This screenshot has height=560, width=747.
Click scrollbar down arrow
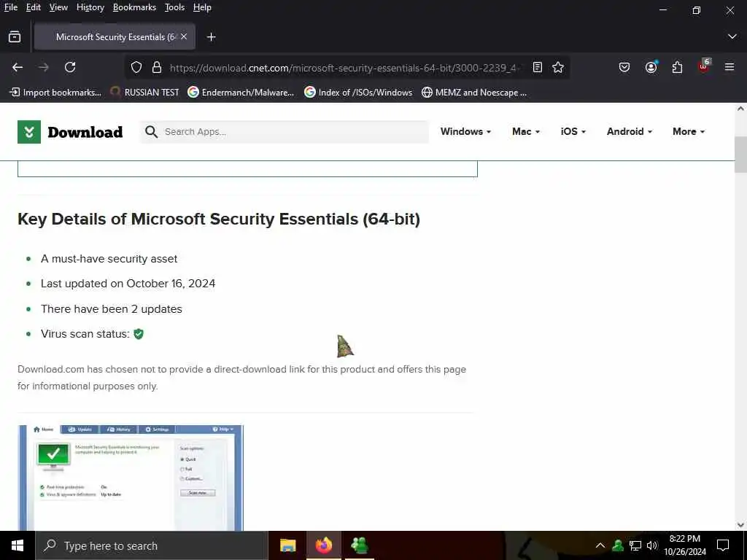[x=741, y=525]
